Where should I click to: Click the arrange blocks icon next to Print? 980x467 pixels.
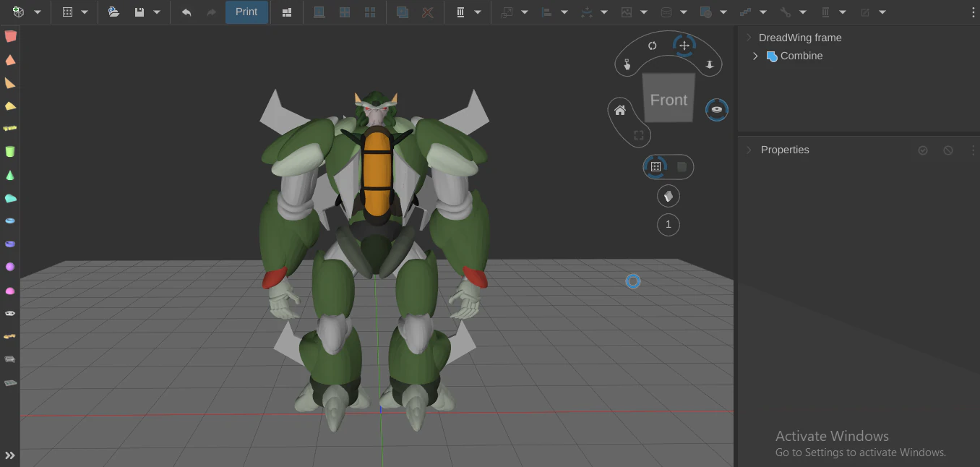click(x=287, y=12)
